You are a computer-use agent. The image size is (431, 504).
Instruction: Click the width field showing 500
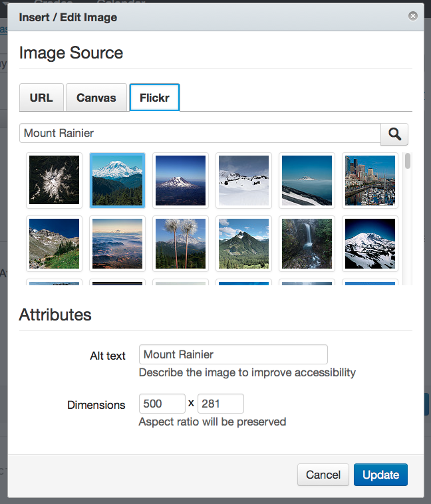click(x=162, y=404)
